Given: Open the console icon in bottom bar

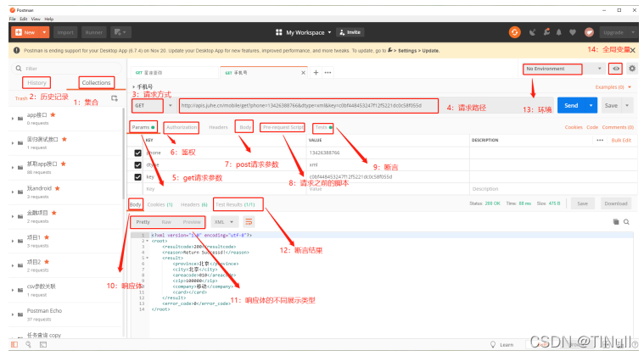Looking at the screenshot, I should tap(42, 344).
